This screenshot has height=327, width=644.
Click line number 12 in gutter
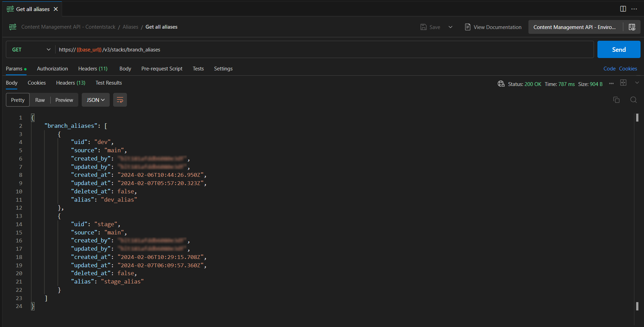coord(19,208)
